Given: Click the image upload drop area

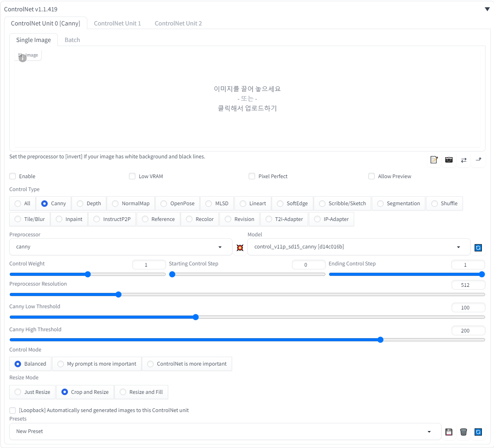Looking at the screenshot, I should (x=247, y=99).
